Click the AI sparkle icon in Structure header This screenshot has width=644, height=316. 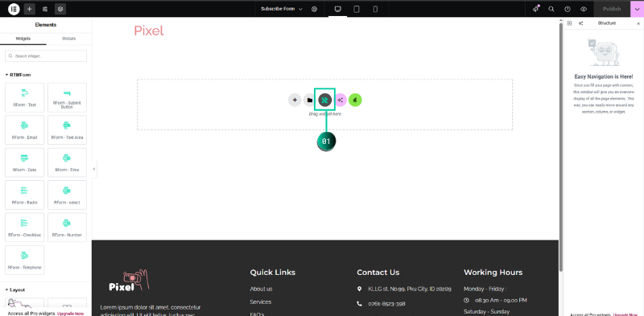pos(580,23)
